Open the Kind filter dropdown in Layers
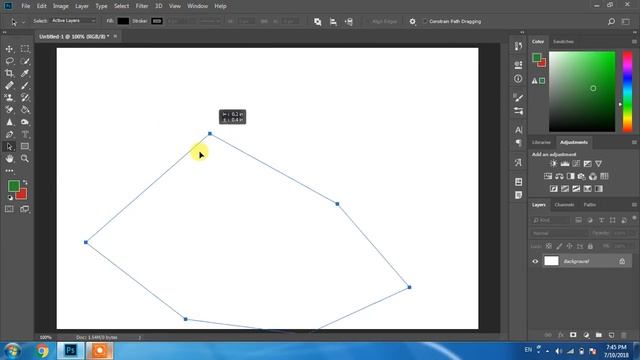The height and width of the screenshot is (360, 640). pos(550,220)
